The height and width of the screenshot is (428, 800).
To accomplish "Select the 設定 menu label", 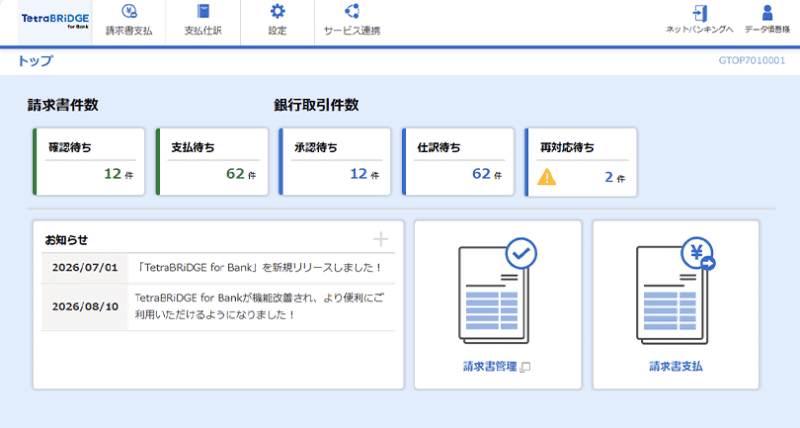I will (278, 31).
